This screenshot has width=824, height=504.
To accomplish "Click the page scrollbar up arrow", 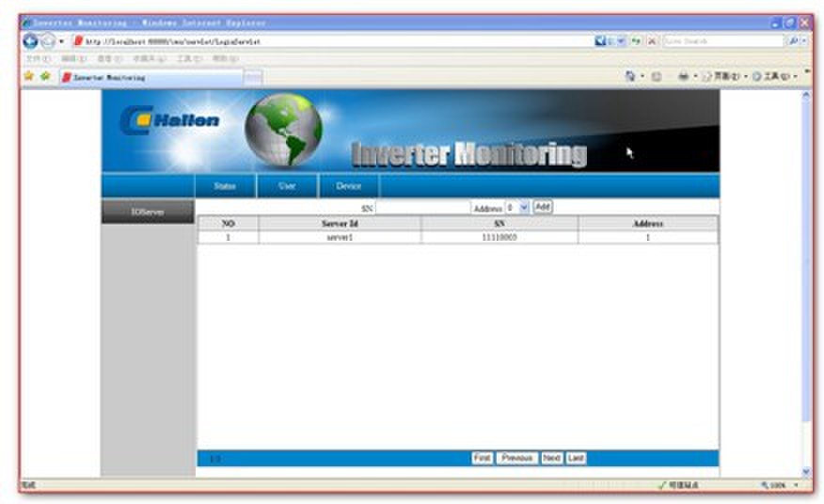I will 806,95.
